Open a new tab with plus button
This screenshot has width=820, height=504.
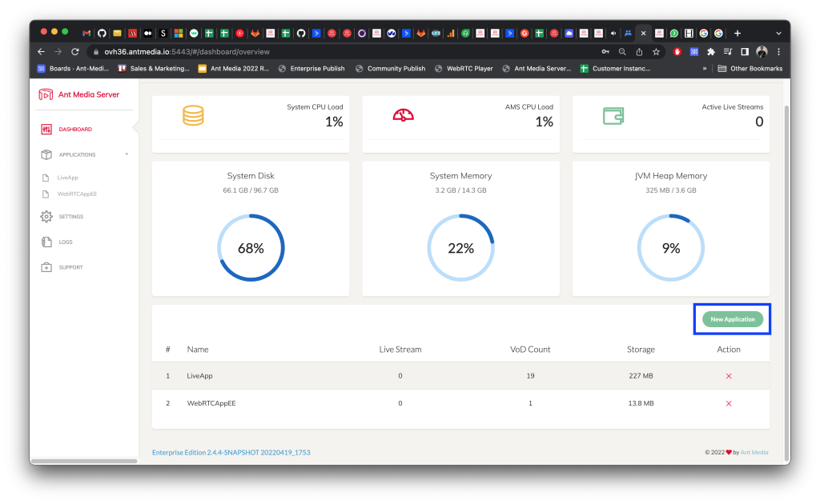tap(738, 33)
